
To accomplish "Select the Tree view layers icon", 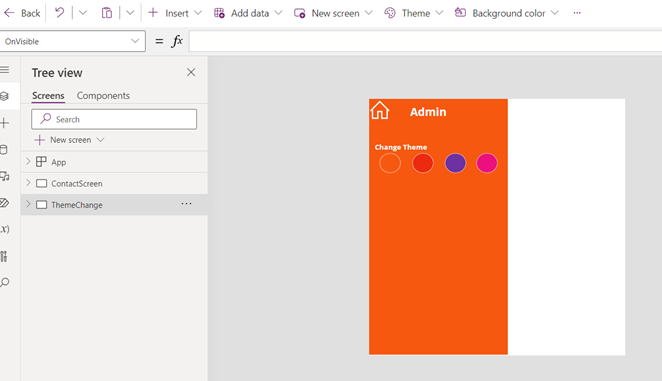I will coord(5,96).
